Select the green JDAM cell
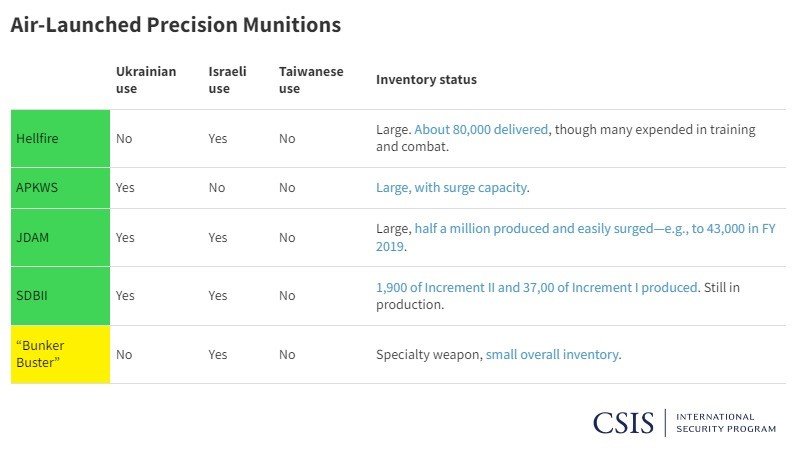This screenshot has height=462, width=796. coord(60,237)
